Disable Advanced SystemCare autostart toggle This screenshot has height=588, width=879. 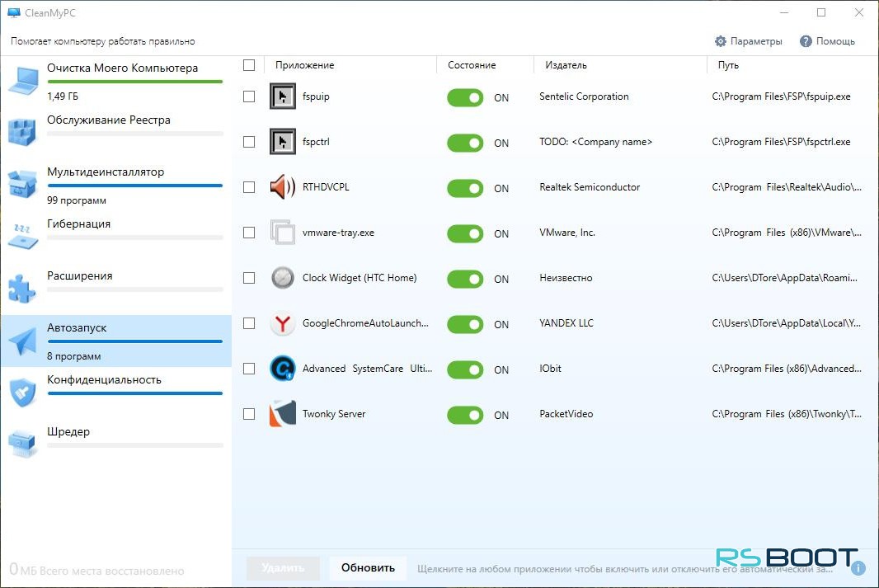tap(465, 370)
